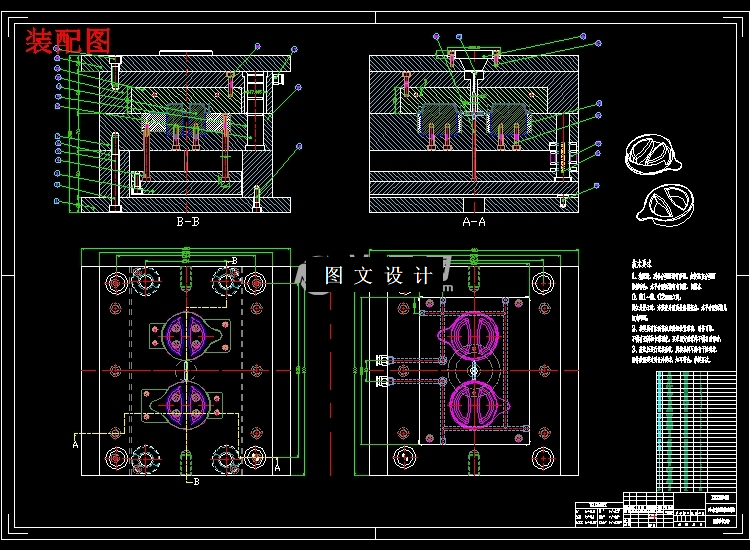Click upper purple core in left plan view
Viewport: 750px width, 550px height.
(x=187, y=336)
